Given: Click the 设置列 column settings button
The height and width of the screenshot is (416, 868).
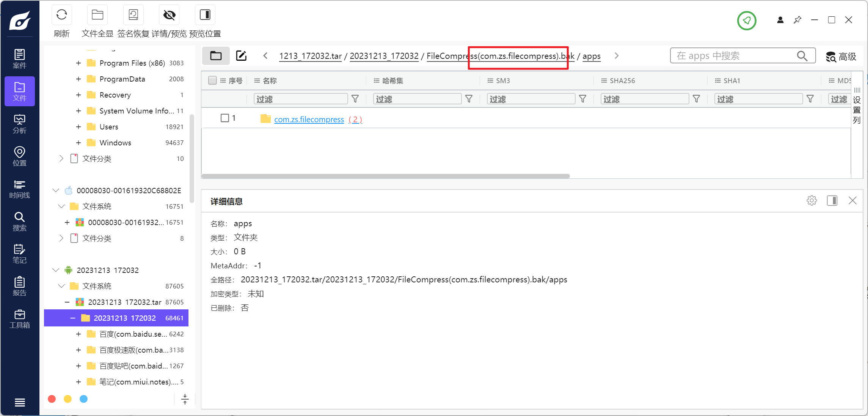Looking at the screenshot, I should pos(857,106).
